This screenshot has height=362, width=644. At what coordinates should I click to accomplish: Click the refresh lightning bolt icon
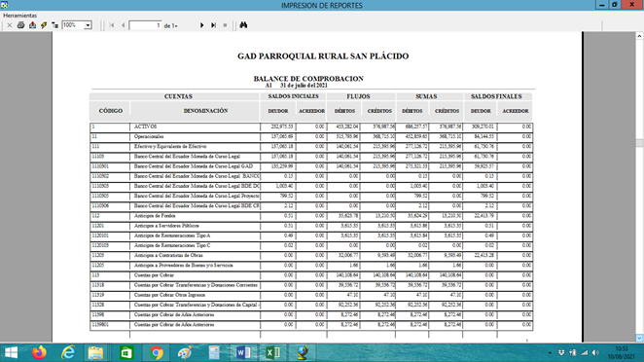point(44,25)
